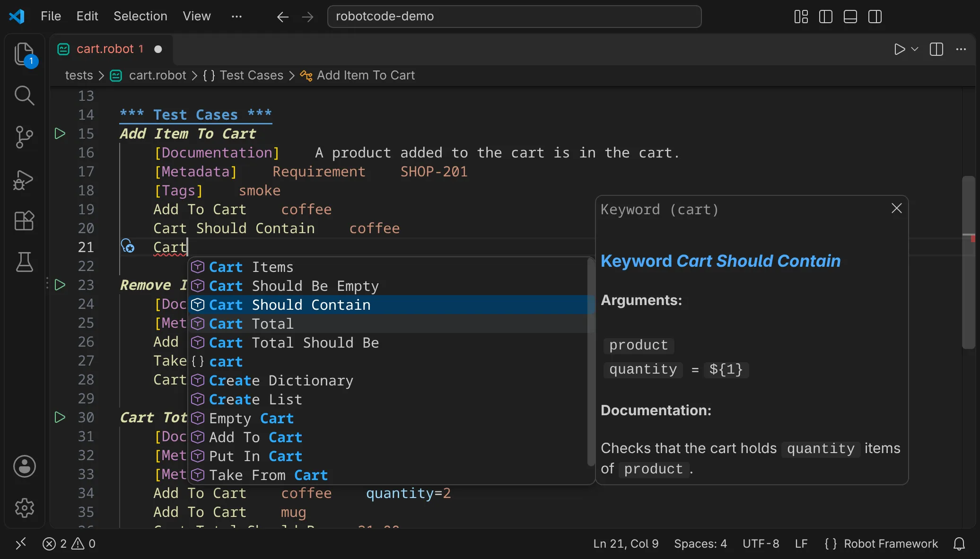Open the errors and warnings problems indicator
Screen dimensions: 980x559
coord(69,544)
